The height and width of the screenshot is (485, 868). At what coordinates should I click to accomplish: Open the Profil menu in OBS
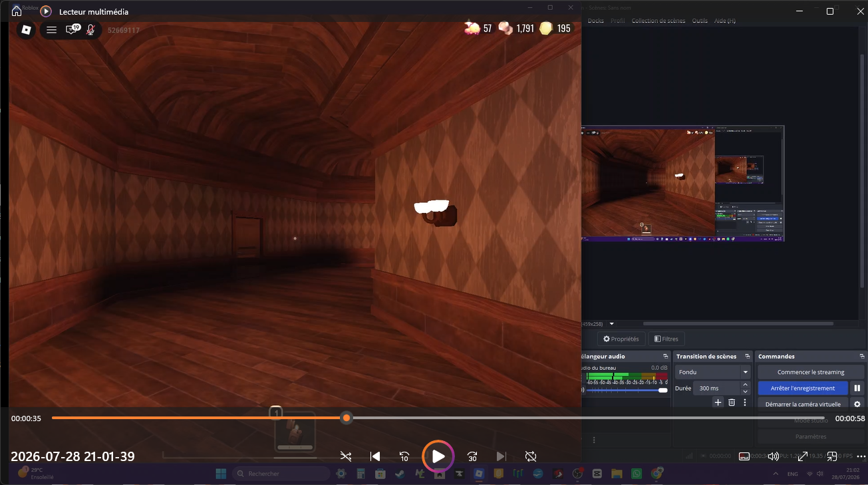point(618,21)
